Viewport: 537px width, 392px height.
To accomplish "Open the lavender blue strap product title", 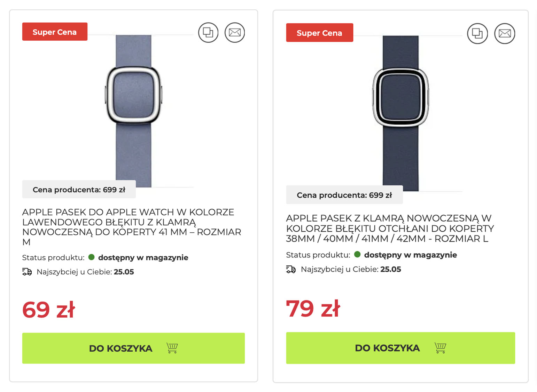I will pos(132,227).
